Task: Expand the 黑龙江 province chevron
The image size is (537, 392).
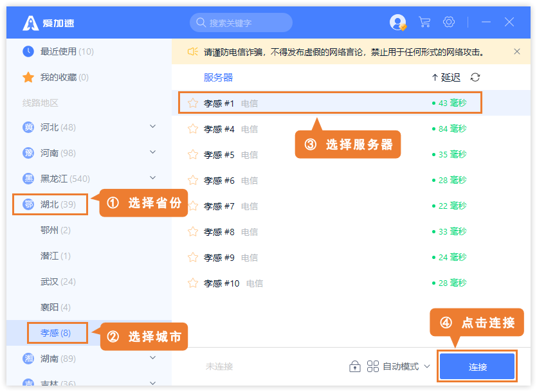Action: click(x=153, y=177)
